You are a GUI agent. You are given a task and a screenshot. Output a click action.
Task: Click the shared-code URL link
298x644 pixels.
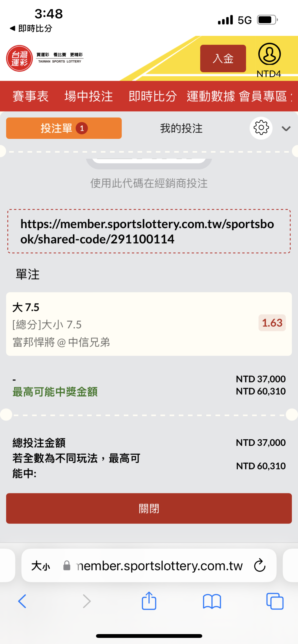point(147,231)
